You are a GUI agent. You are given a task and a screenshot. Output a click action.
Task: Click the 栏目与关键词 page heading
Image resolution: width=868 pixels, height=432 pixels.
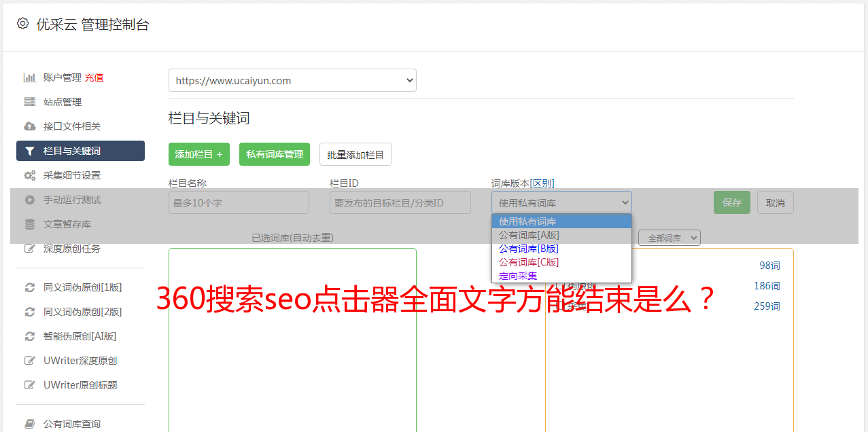coord(209,118)
